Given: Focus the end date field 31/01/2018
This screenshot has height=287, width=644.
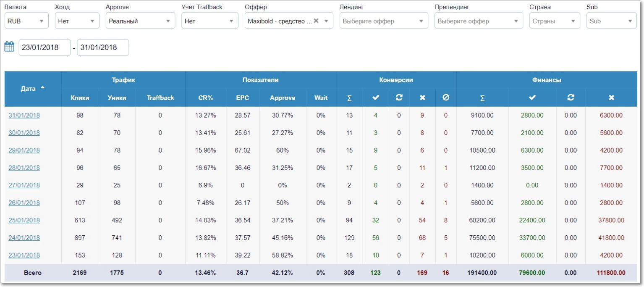Looking at the screenshot, I should click(x=103, y=47).
